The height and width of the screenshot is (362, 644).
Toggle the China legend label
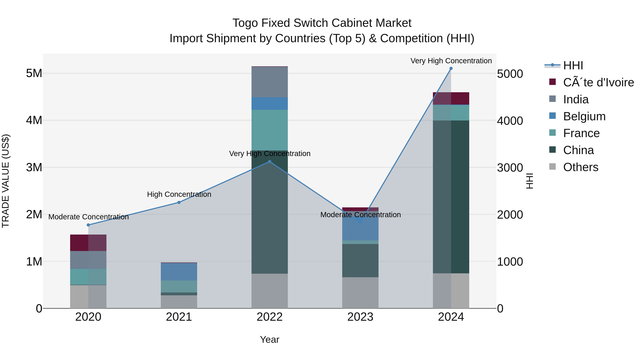tap(578, 150)
